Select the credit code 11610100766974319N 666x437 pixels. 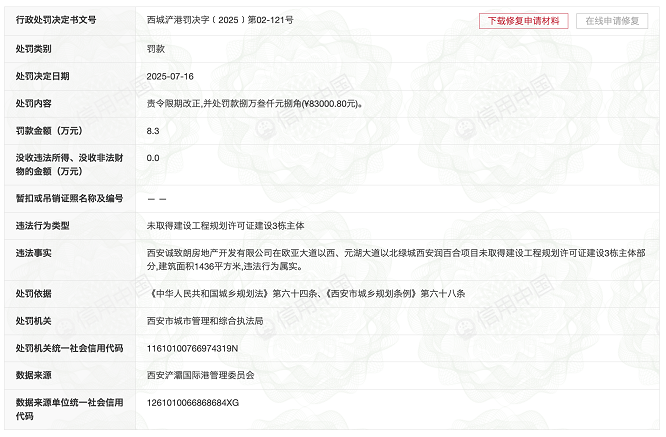pyautogui.click(x=192, y=348)
